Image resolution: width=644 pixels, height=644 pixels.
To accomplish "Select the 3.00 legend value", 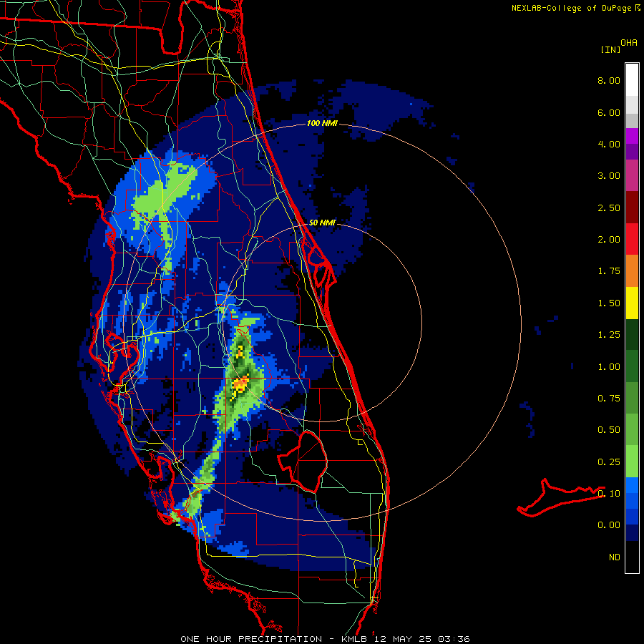I will pyautogui.click(x=609, y=176).
